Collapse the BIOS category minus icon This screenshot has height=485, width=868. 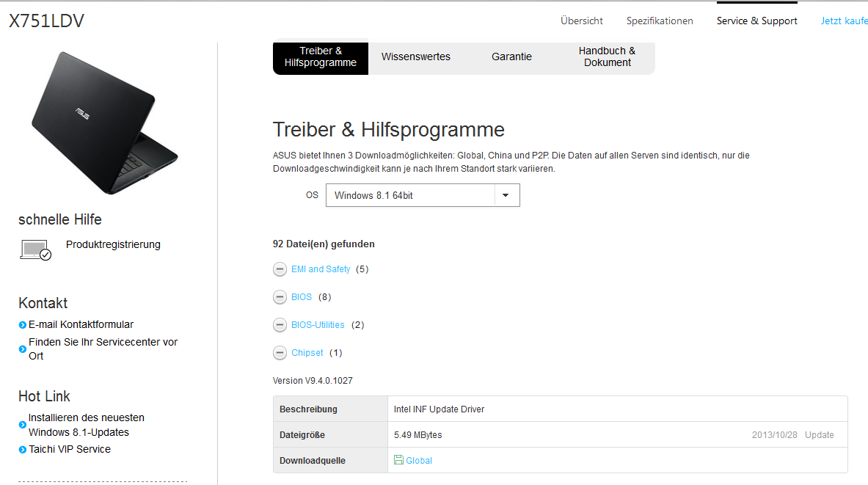tap(280, 296)
